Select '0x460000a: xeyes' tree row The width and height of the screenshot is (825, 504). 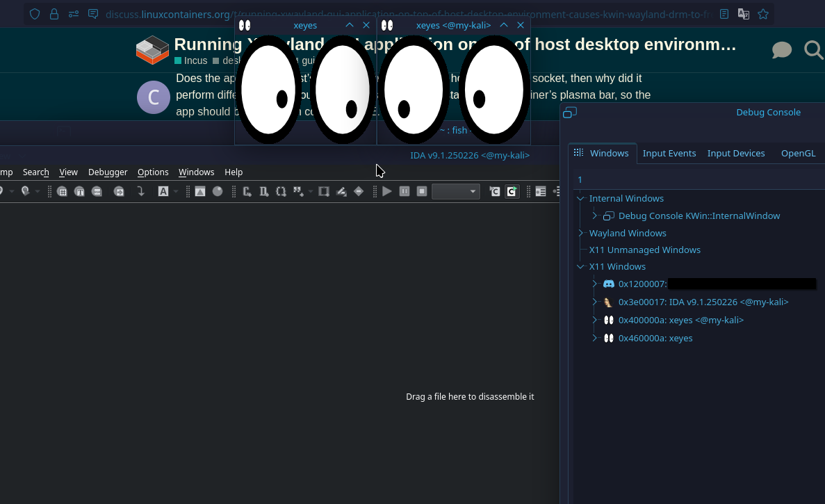tap(655, 339)
